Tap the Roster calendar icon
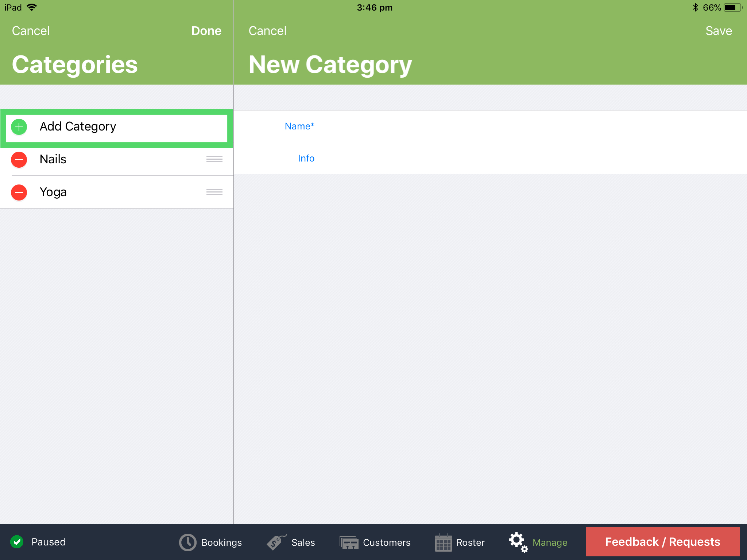747x560 pixels. click(444, 542)
